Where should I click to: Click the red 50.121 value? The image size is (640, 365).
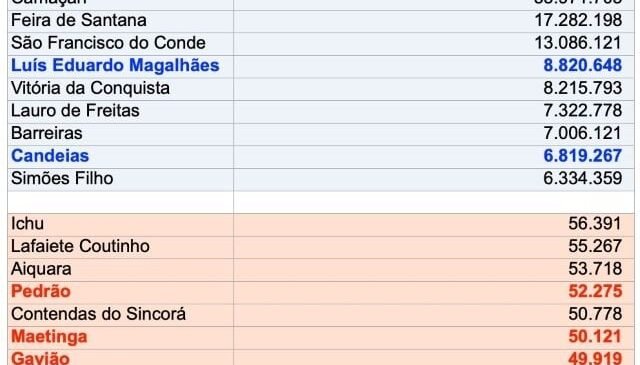coord(595,337)
